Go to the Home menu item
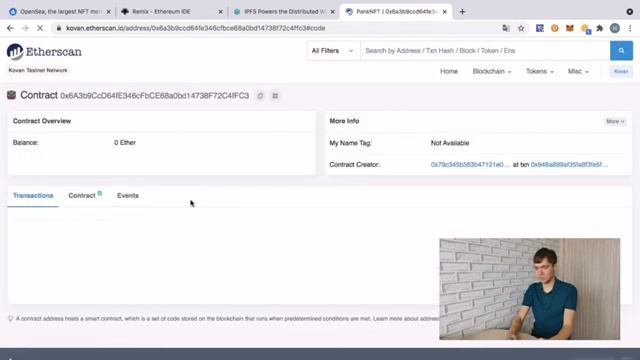 [x=449, y=71]
